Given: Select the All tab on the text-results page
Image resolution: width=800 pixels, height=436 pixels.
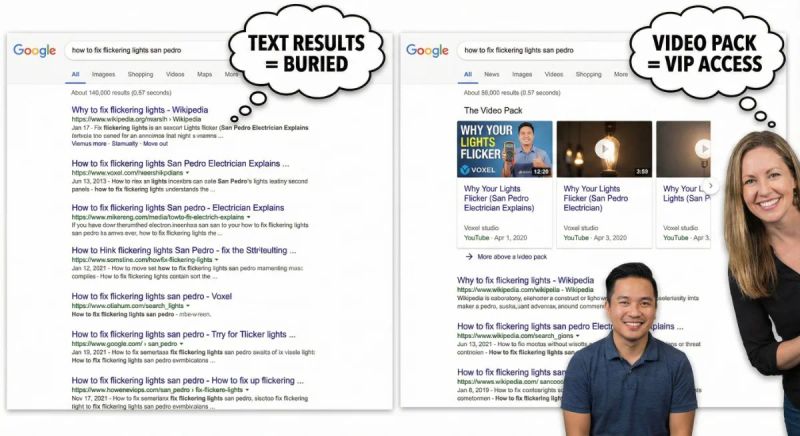Looking at the screenshot, I should [76, 74].
